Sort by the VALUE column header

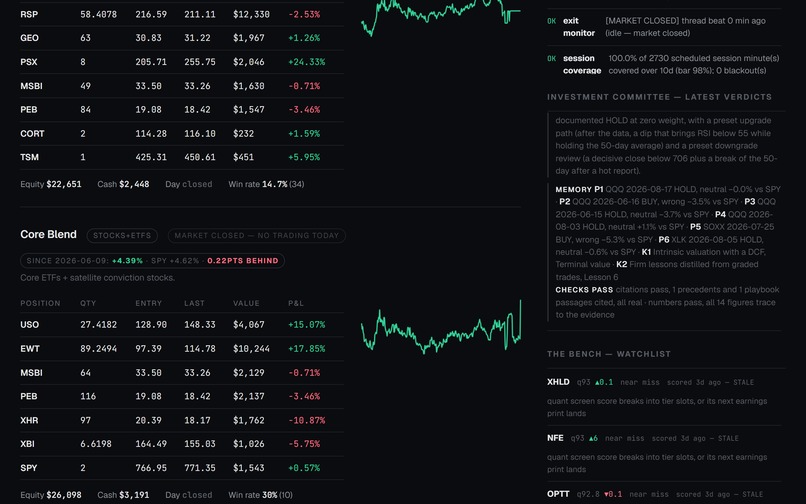(246, 303)
